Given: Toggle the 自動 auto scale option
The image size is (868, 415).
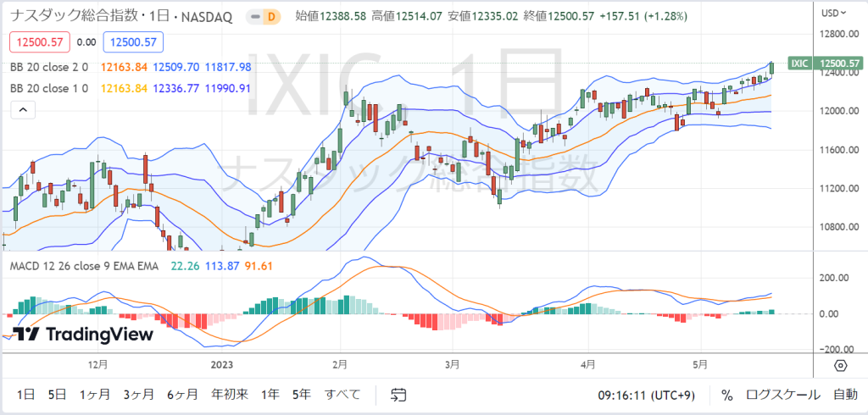Looking at the screenshot, I should (845, 395).
